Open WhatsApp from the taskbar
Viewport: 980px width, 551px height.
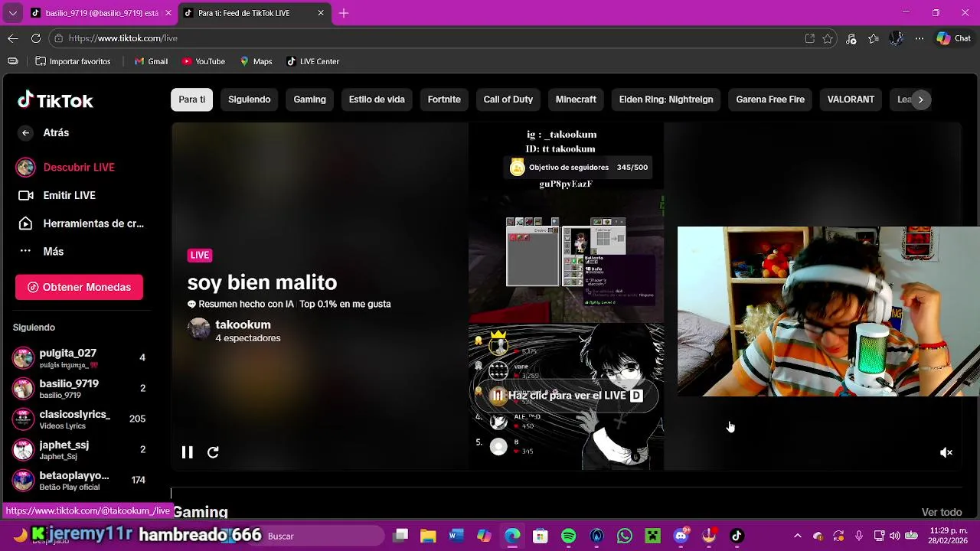coord(625,536)
